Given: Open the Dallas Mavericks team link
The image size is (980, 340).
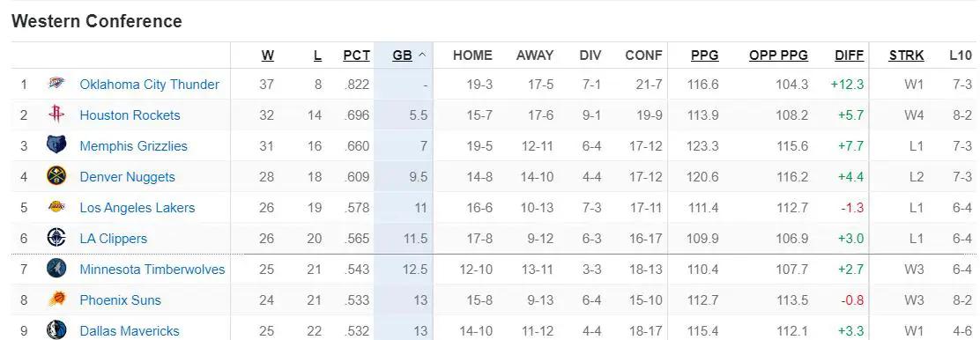Looking at the screenshot, I should coord(130,330).
